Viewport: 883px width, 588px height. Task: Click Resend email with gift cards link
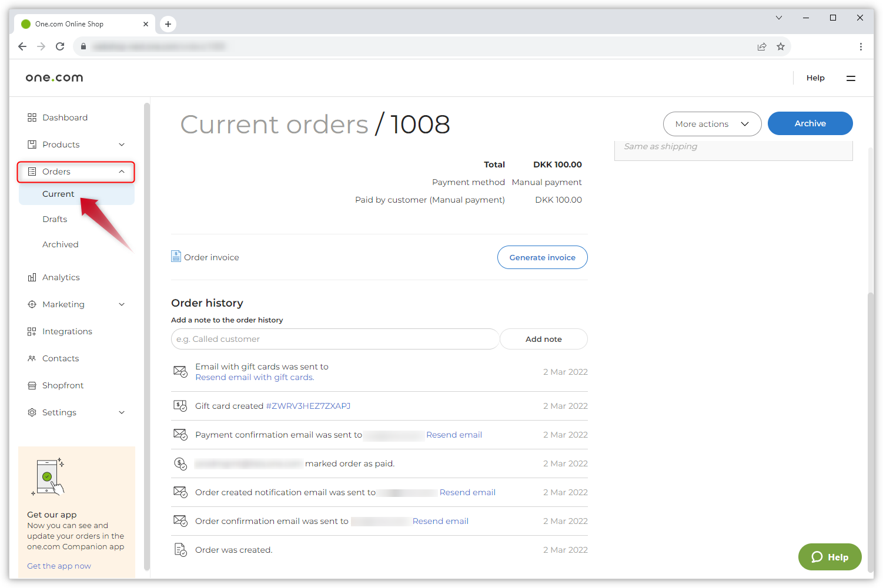[x=255, y=377]
